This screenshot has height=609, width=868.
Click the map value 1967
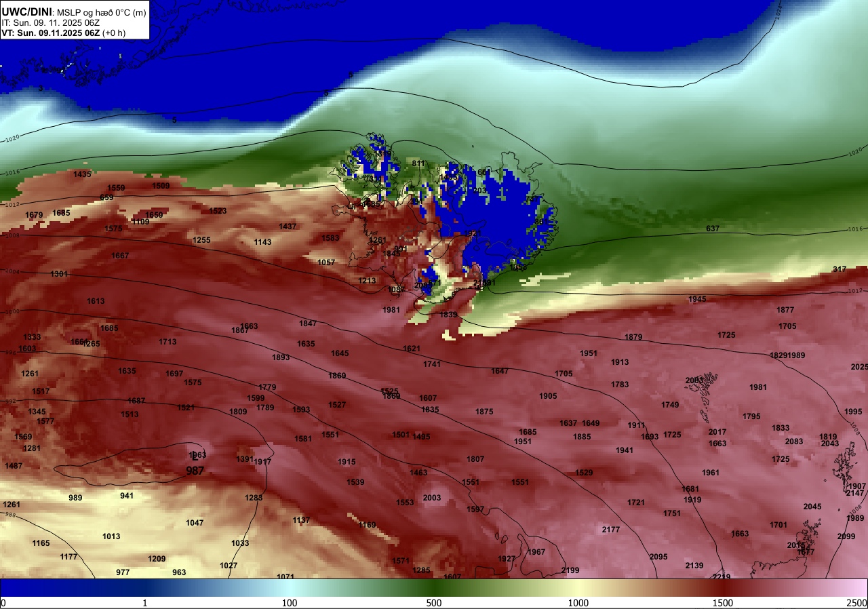click(536, 552)
